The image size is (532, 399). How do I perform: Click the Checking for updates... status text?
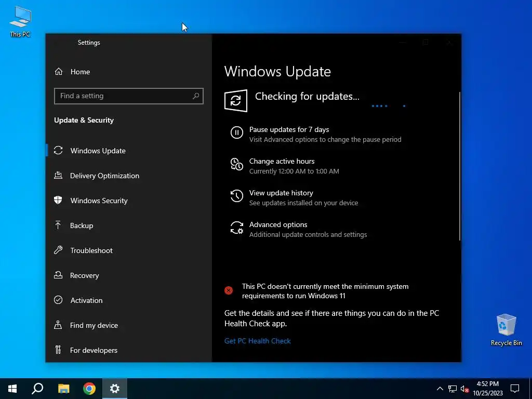(307, 96)
